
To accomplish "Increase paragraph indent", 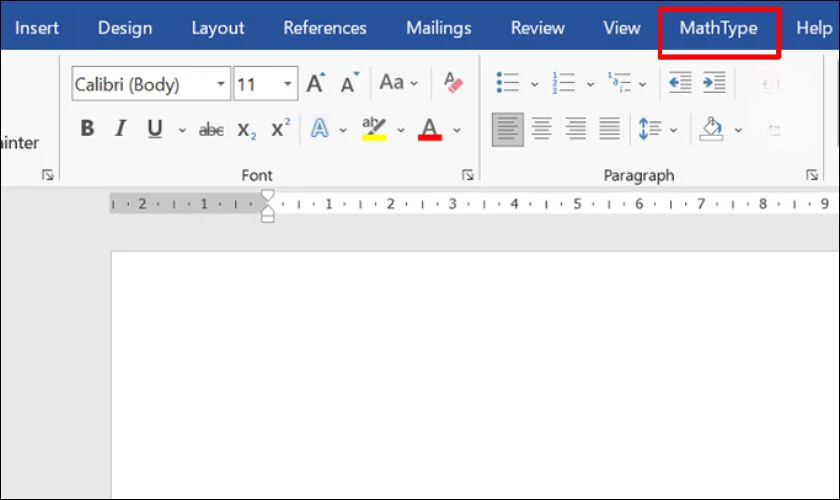I will [x=714, y=83].
